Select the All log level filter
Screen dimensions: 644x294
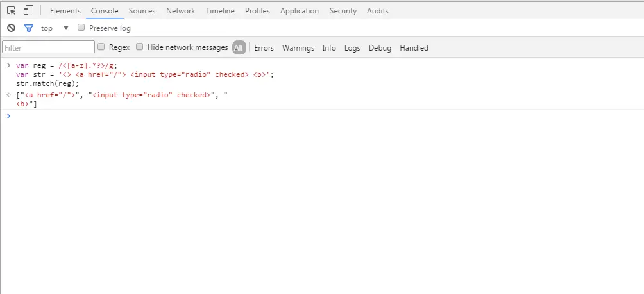point(239,47)
